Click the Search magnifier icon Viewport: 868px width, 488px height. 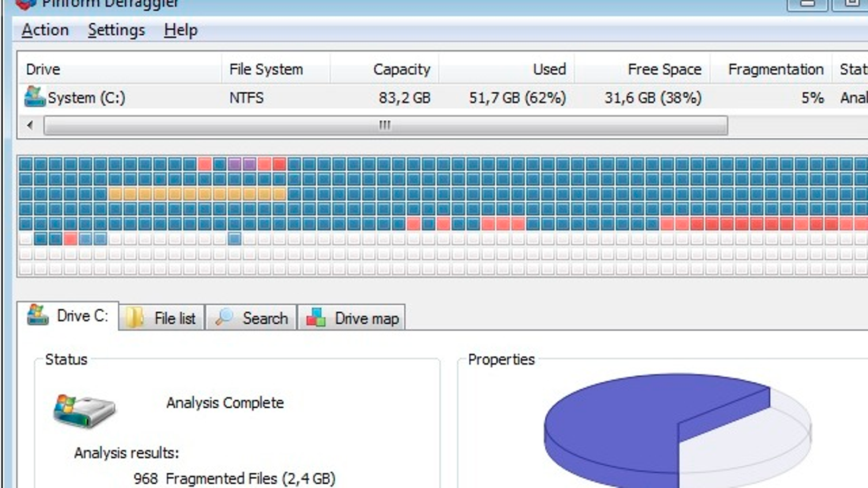coord(224,317)
